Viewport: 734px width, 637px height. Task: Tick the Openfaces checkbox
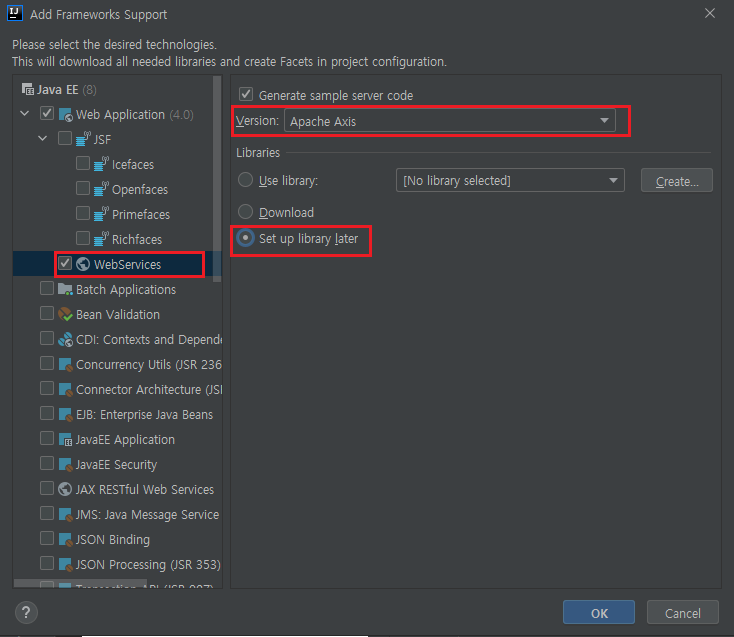83,188
